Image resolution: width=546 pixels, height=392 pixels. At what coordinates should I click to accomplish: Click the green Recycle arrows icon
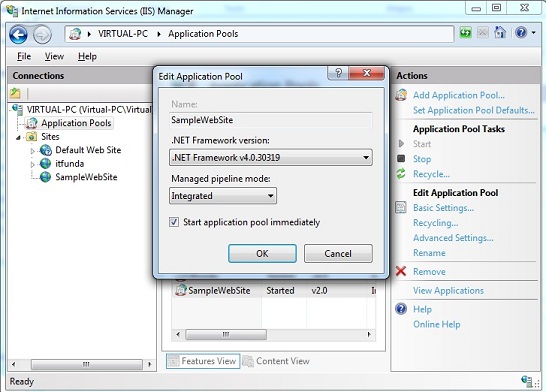[x=401, y=173]
